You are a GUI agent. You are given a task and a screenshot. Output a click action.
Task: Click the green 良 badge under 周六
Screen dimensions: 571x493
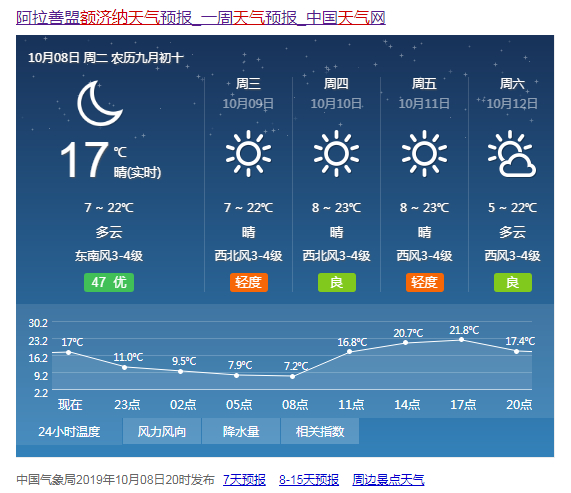pos(513,282)
